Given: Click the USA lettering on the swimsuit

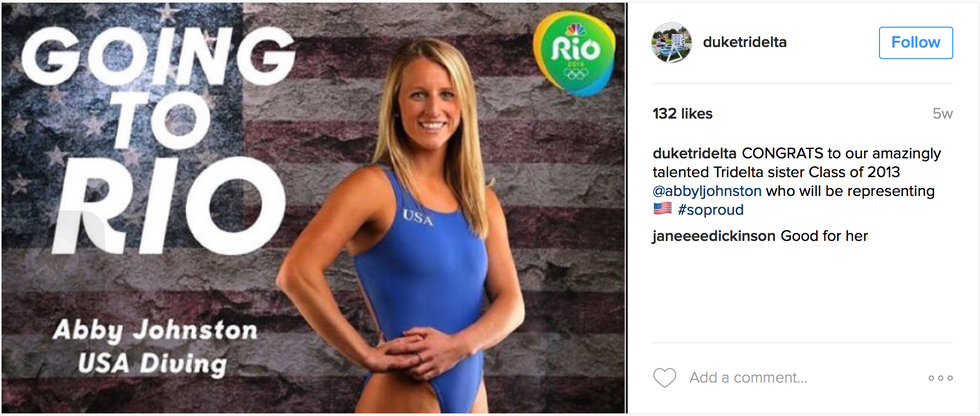Looking at the screenshot, I should [418, 217].
